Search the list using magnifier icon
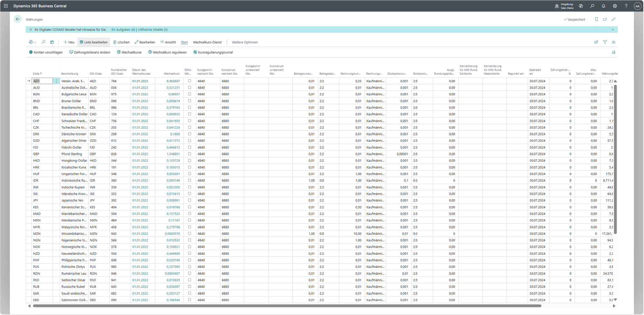Image resolution: width=644 pixels, height=315 pixels. (43, 42)
